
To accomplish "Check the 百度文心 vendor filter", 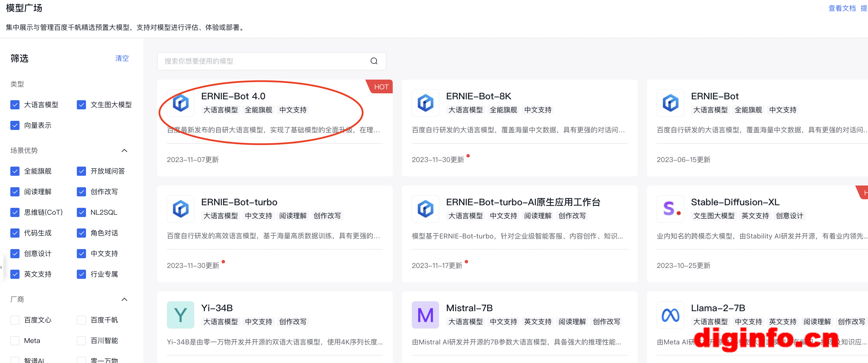I will click(x=15, y=319).
